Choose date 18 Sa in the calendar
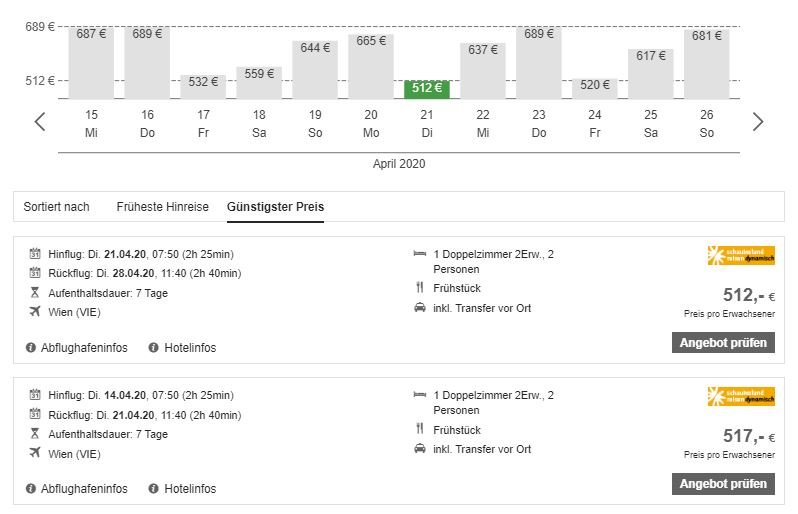Image resolution: width=798 pixels, height=514 pixels. pos(259,123)
